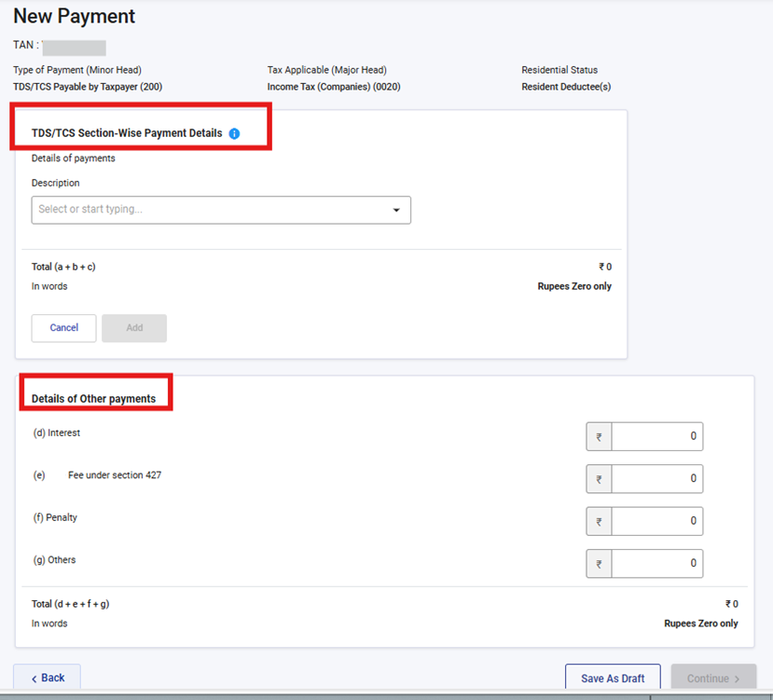The height and width of the screenshot is (700, 773).
Task: Go back using the Back button
Action: [x=47, y=678]
